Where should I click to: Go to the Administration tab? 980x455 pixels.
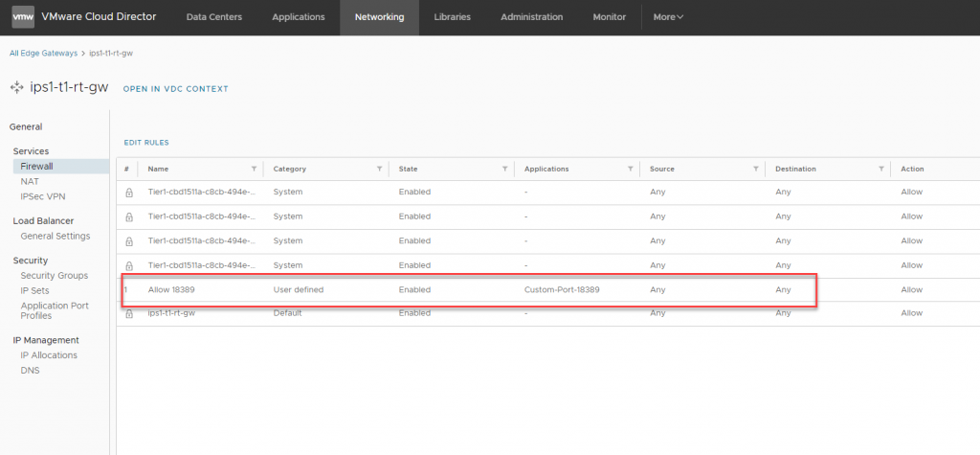[x=531, y=17]
